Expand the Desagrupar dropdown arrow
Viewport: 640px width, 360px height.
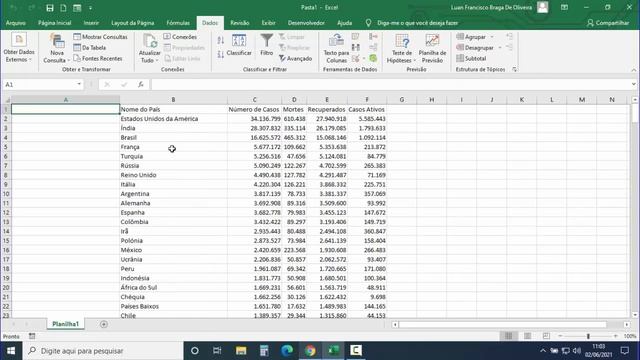pyautogui.click(x=500, y=48)
